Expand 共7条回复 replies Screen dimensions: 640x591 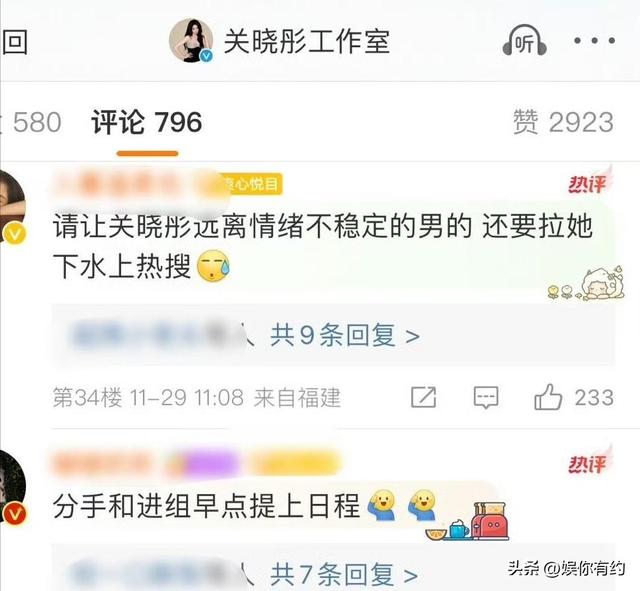(344, 575)
